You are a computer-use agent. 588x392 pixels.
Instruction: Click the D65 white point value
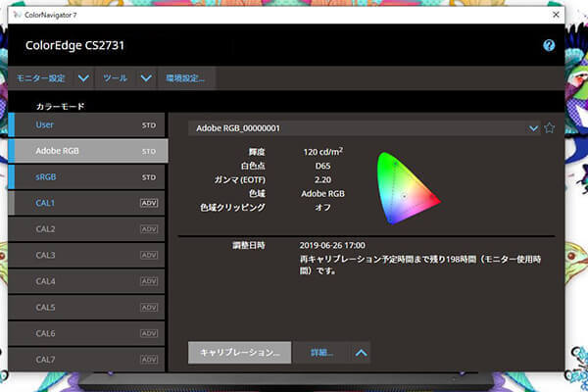322,166
